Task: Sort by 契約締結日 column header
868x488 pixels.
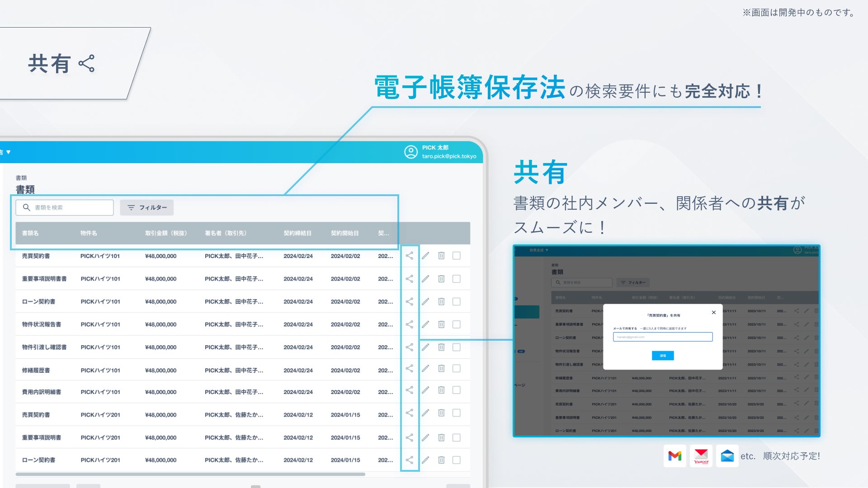Action: 297,233
